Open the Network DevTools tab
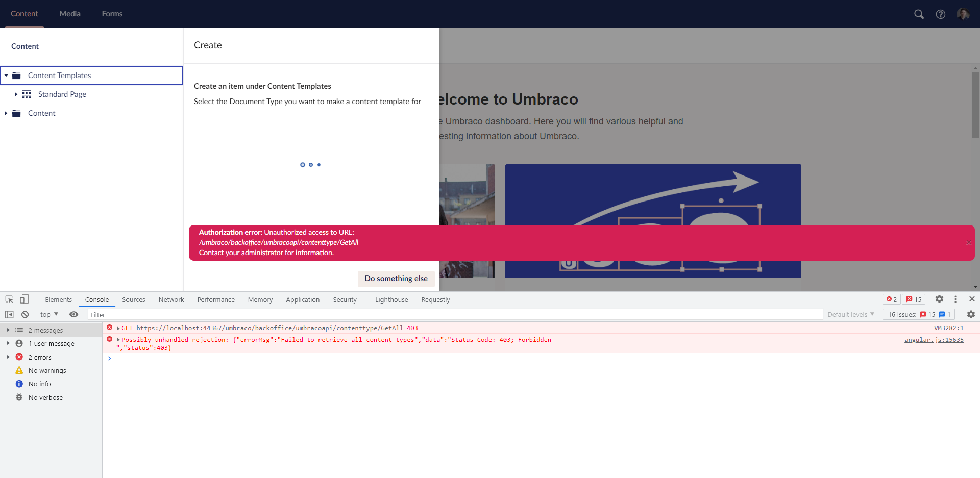 [171, 299]
